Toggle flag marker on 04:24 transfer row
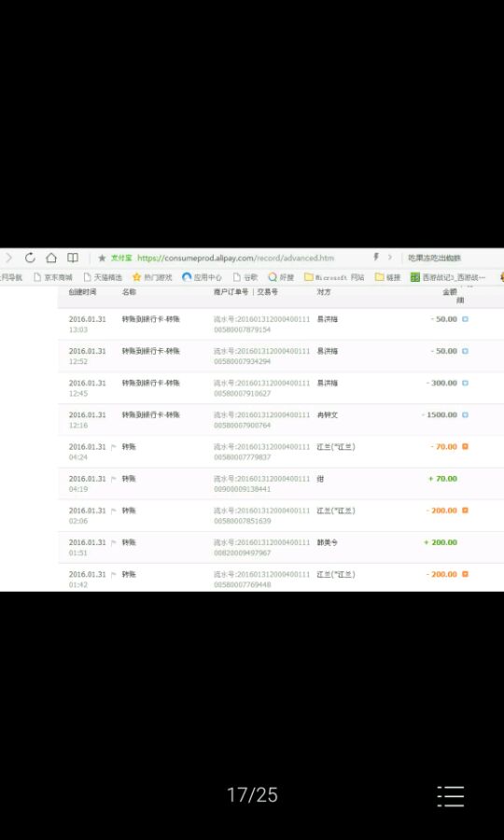 [113, 447]
